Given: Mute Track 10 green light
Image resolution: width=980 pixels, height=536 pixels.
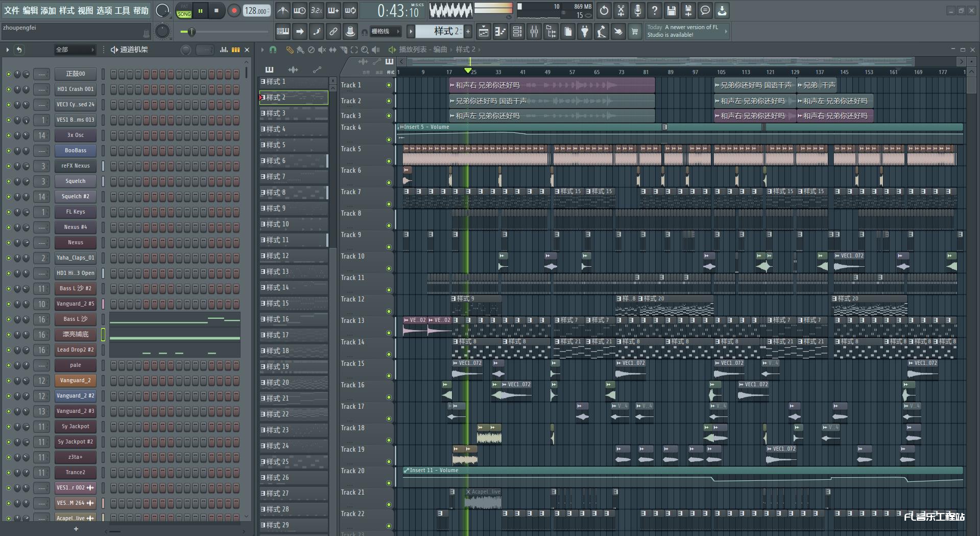Looking at the screenshot, I should pyautogui.click(x=389, y=268).
